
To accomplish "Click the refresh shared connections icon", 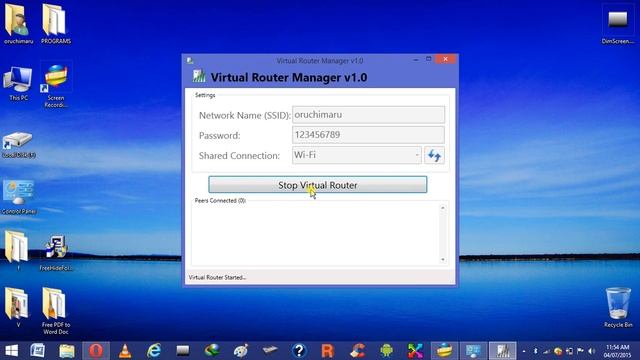I will coord(434,156).
